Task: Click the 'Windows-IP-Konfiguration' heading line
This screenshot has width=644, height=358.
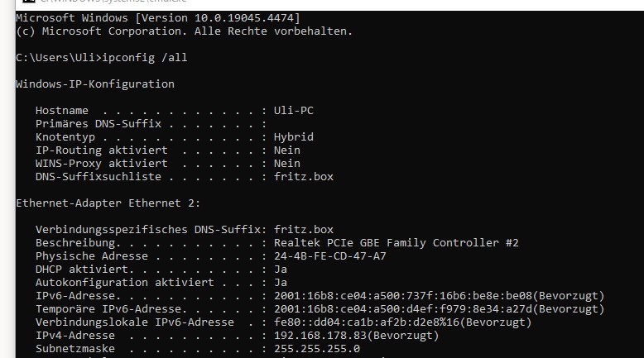Action: (x=95, y=84)
